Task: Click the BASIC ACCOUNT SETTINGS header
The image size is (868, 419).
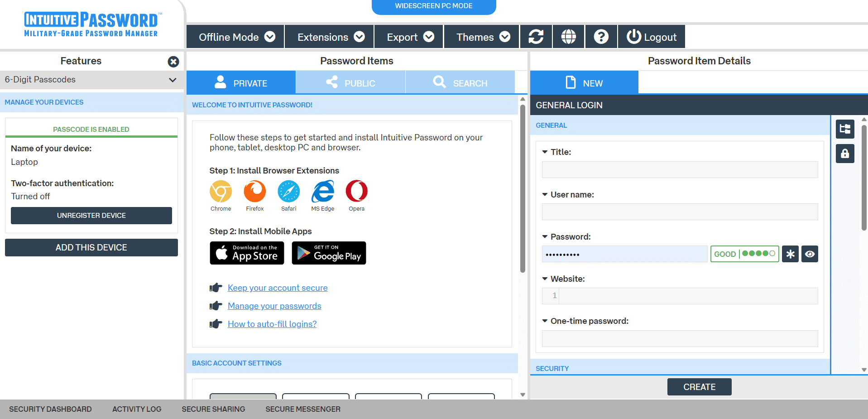Action: (x=352, y=363)
